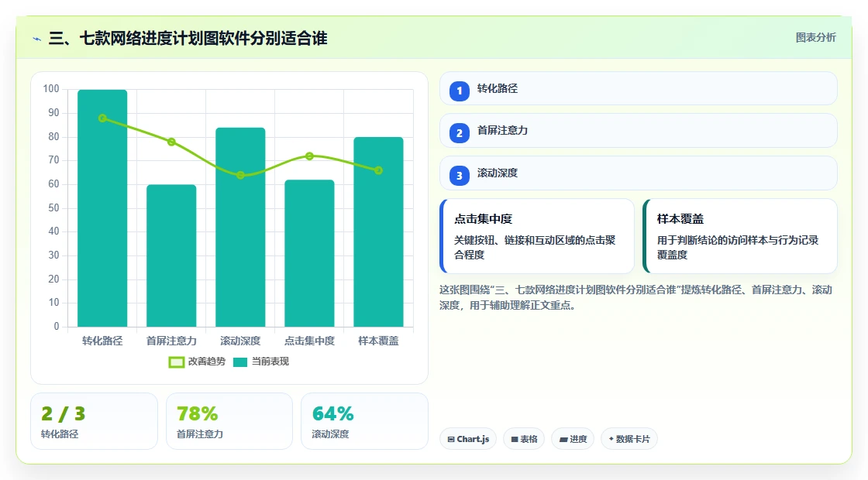868x480 pixels.
Task: Click the 64% stat value
Action: (332, 413)
